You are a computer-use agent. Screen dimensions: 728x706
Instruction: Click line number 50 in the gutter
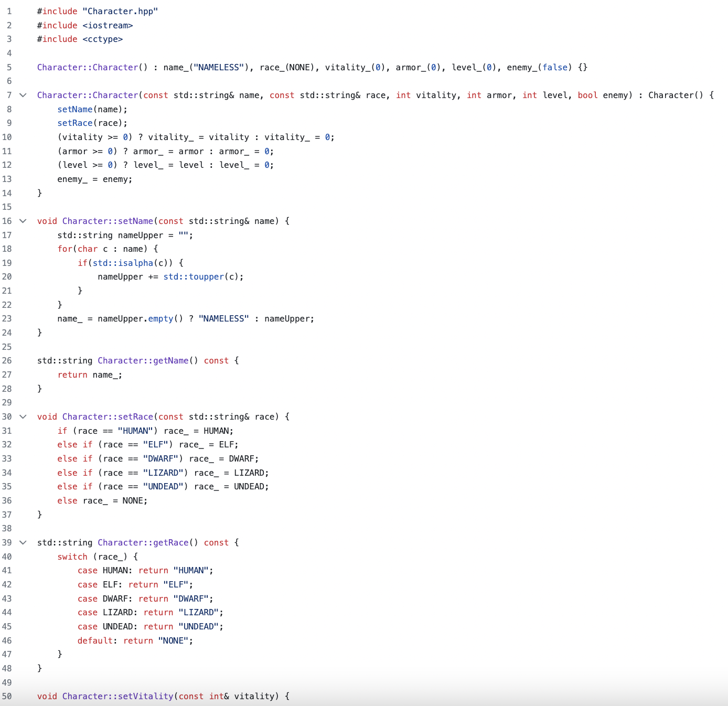[x=7, y=697]
